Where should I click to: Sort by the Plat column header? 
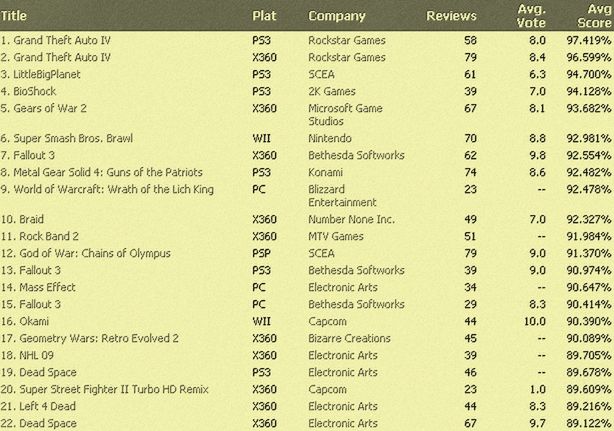[264, 16]
